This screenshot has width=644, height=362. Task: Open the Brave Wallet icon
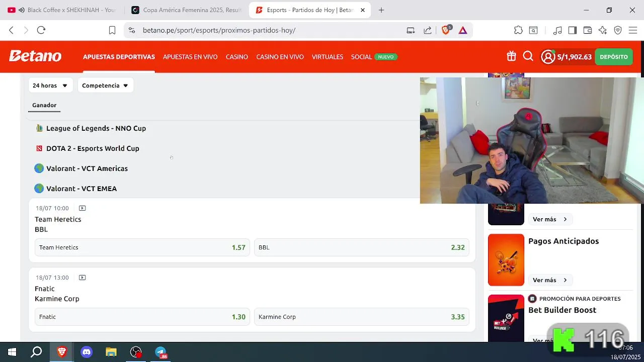point(587,30)
